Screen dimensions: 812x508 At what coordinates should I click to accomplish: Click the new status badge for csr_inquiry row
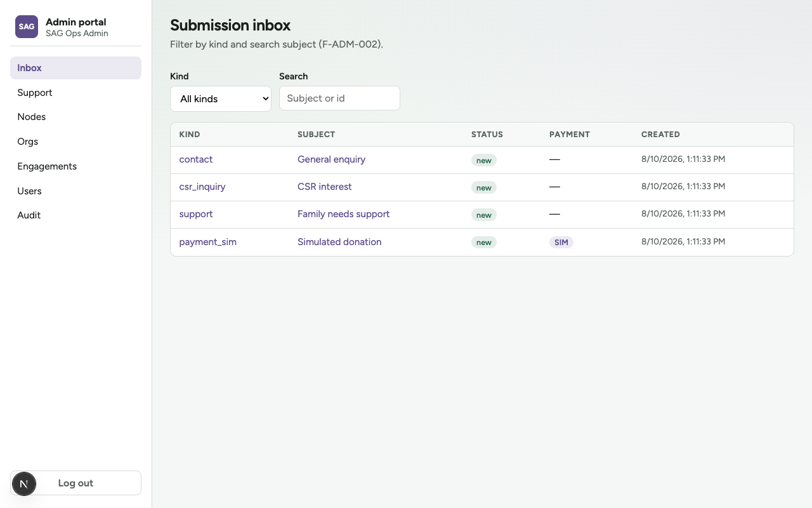[484, 187]
